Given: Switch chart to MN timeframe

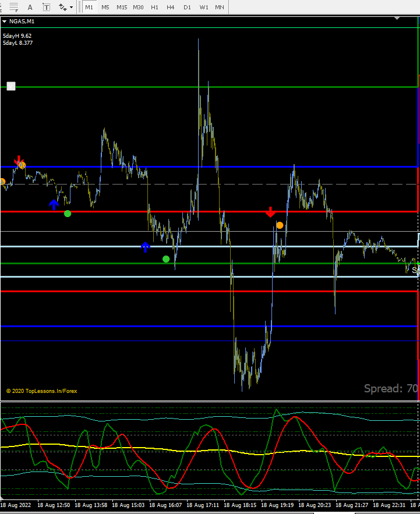Looking at the screenshot, I should pos(220,7).
